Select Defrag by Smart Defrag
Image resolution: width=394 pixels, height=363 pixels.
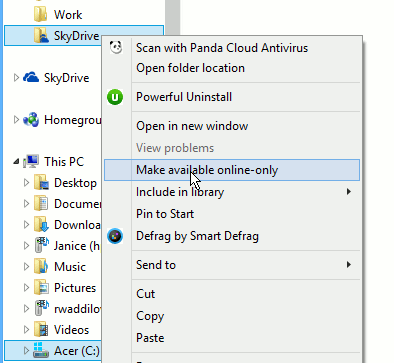point(232,236)
